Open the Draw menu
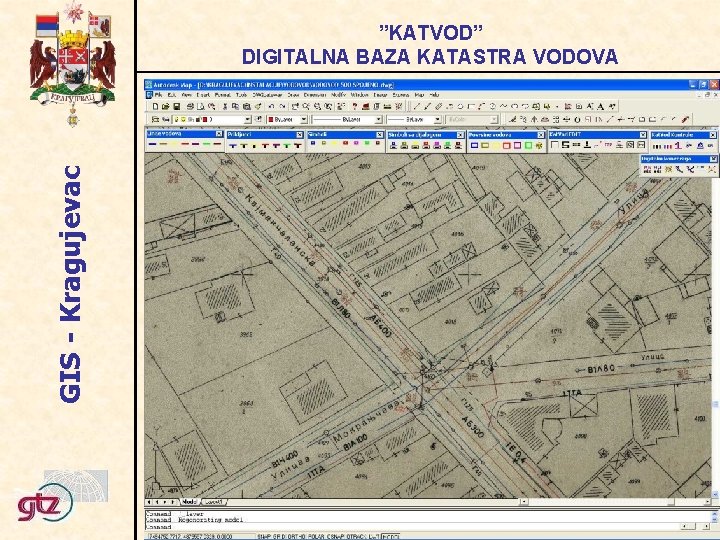The image size is (720, 540). coord(293,95)
